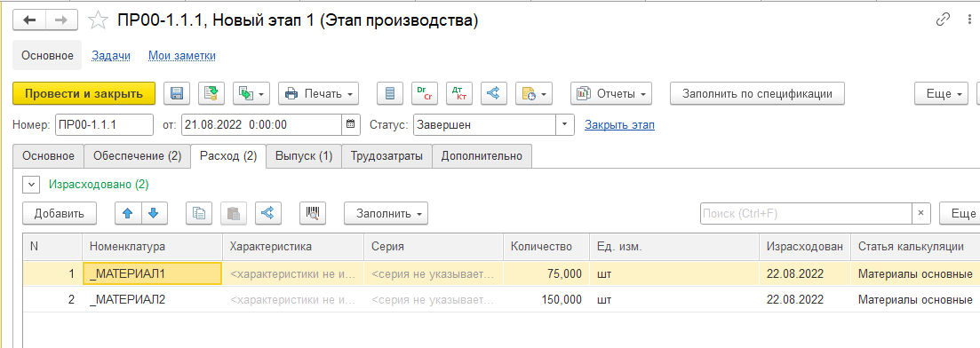Select the top-level Основное section
This screenshot has height=348, width=980.
(x=47, y=56)
